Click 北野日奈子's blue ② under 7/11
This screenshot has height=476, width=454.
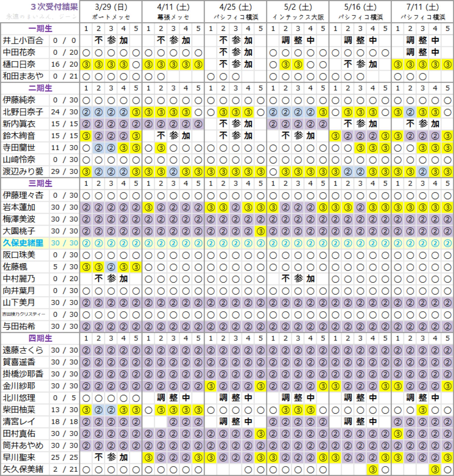[410, 112]
